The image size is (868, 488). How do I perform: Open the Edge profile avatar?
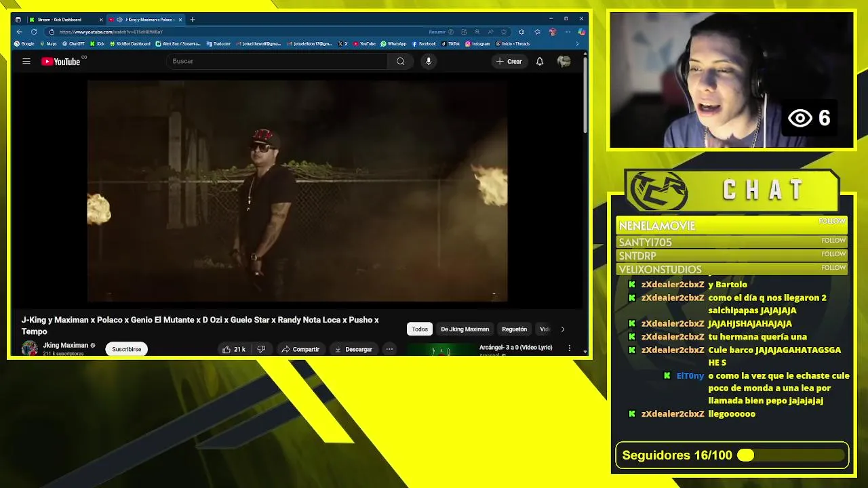[553, 32]
